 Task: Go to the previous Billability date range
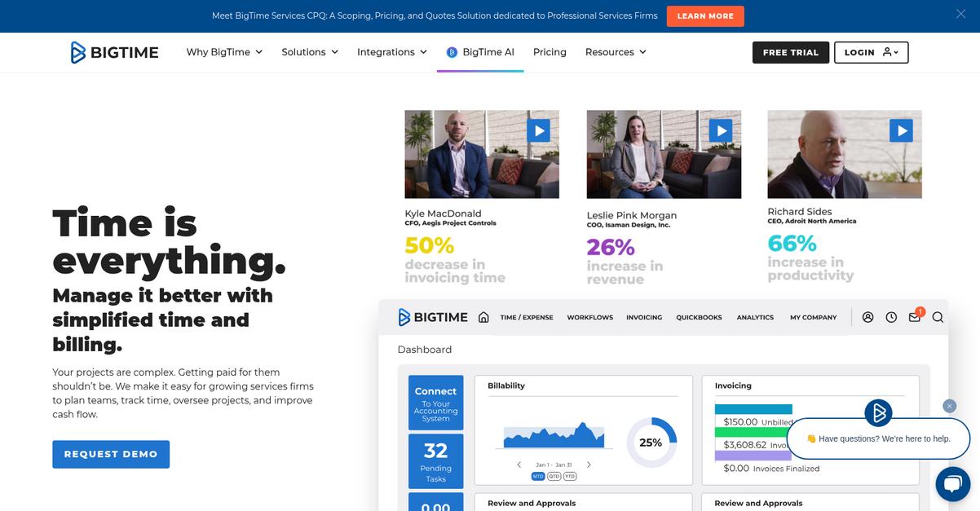point(519,465)
